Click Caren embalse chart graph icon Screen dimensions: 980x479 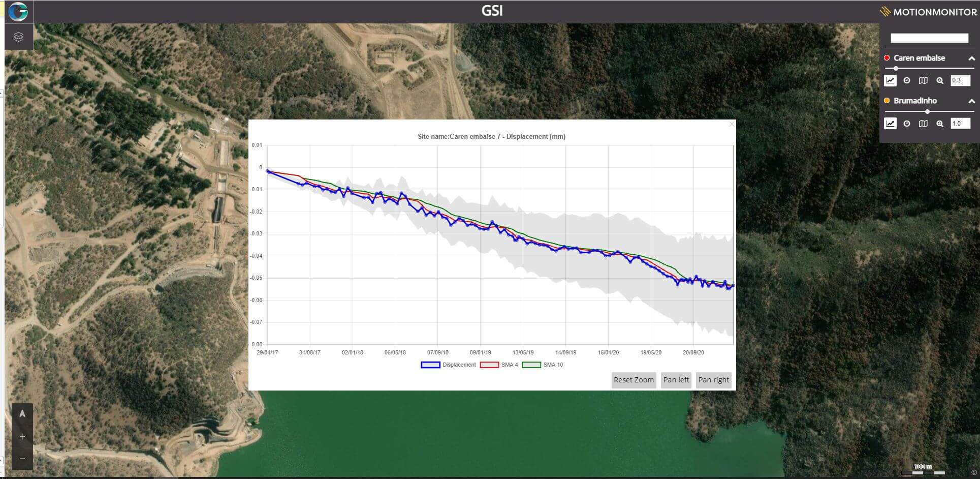(890, 80)
